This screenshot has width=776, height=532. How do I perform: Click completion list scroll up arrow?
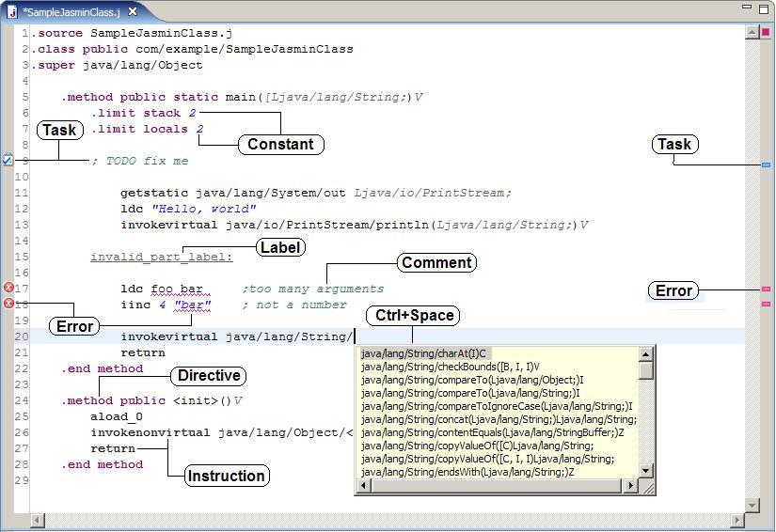(x=646, y=354)
